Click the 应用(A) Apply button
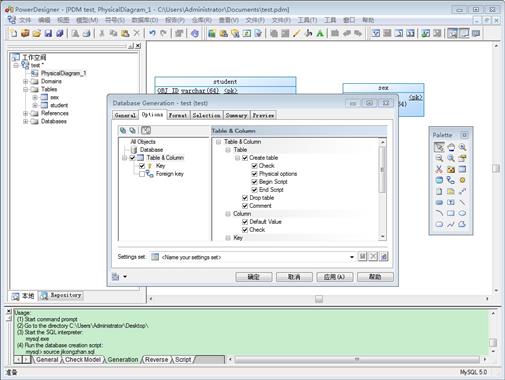505x380 pixels. click(x=334, y=277)
